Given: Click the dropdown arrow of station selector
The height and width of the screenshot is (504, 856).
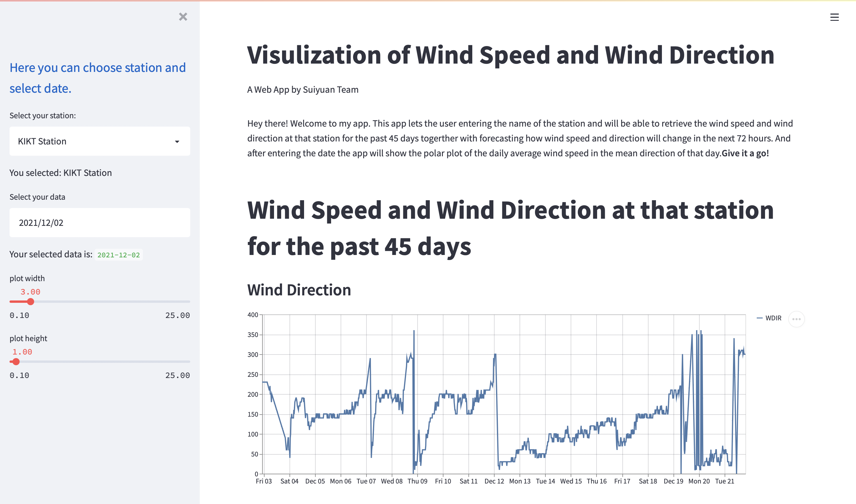Looking at the screenshot, I should tap(177, 142).
